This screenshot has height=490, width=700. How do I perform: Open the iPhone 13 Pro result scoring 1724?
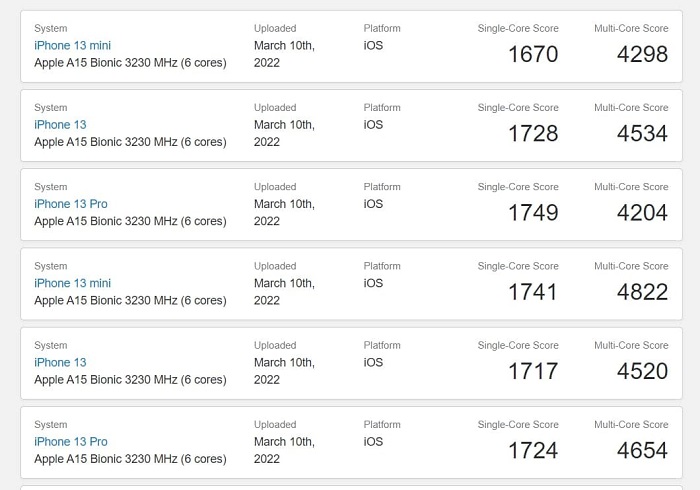click(x=70, y=442)
